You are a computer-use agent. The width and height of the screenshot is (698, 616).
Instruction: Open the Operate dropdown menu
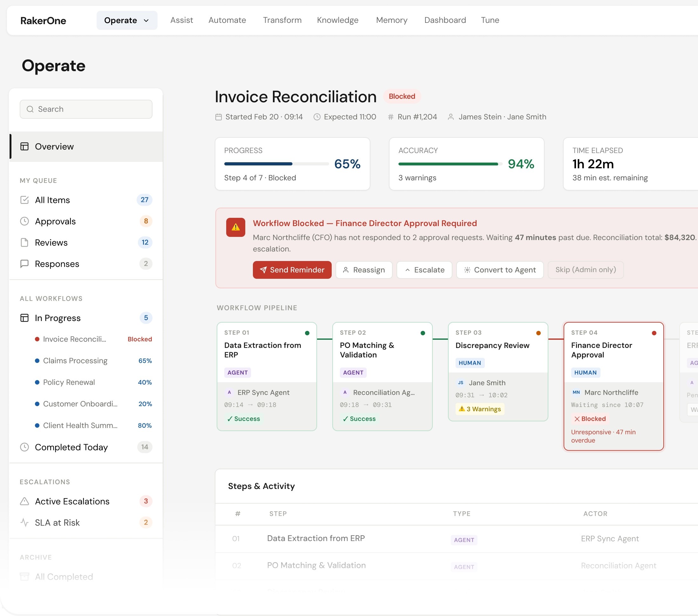coord(127,20)
